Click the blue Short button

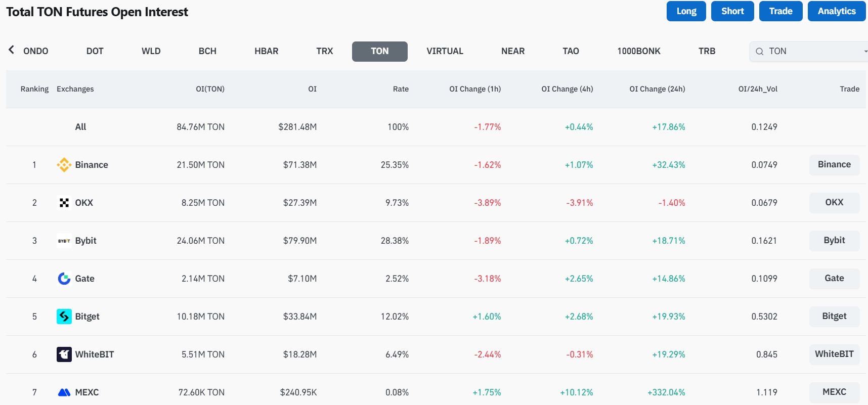(x=732, y=11)
